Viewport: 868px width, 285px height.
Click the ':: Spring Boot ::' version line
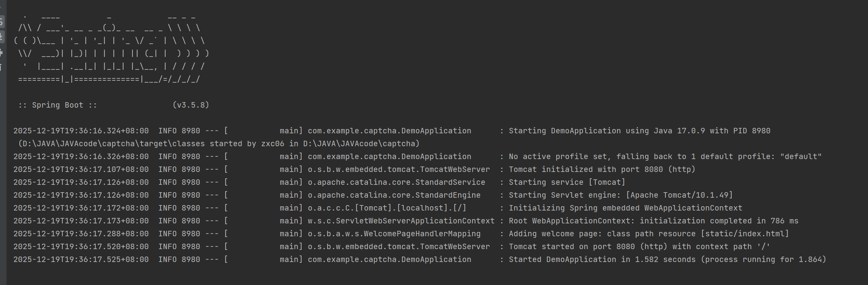point(114,105)
